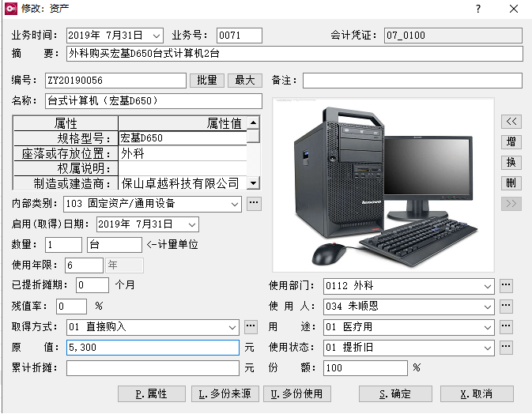Click the 批量 batch button

pyautogui.click(x=207, y=81)
